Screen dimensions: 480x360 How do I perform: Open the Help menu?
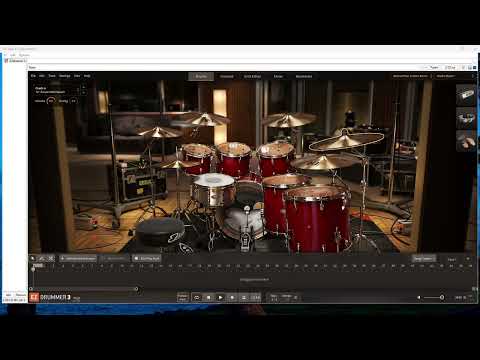(x=87, y=76)
